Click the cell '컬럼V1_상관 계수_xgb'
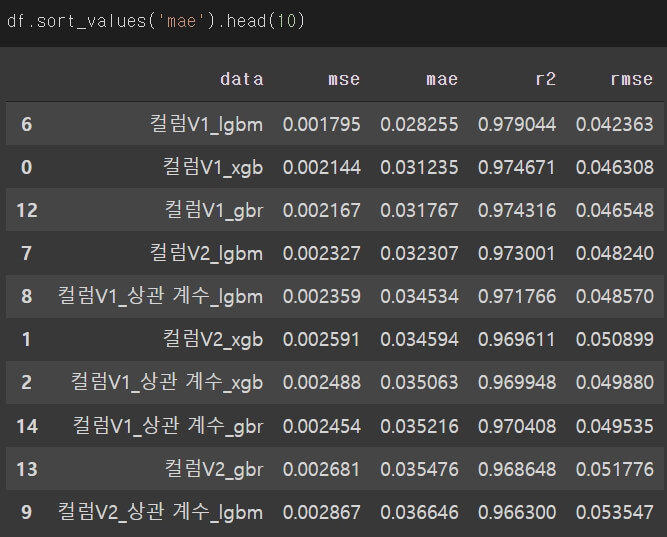Image resolution: width=667 pixels, height=537 pixels. [167, 382]
